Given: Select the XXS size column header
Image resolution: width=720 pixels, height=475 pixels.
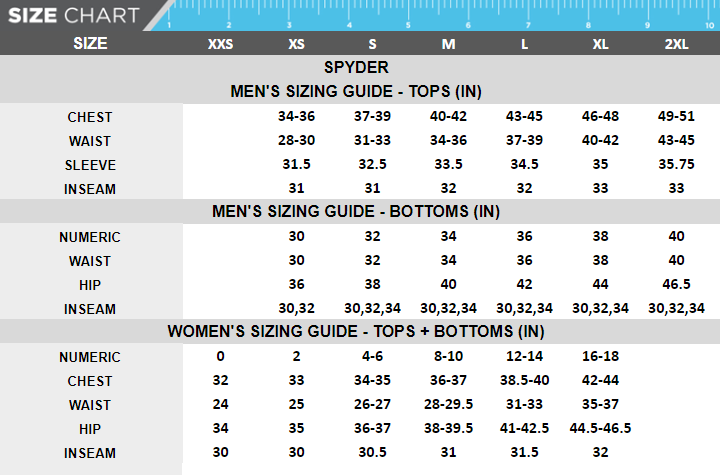Looking at the screenshot, I should coord(220,44).
